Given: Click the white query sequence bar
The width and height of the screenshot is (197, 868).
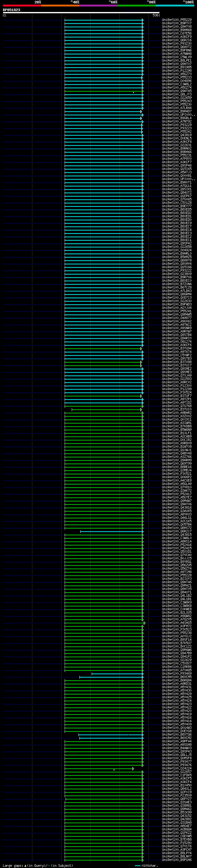Looking at the screenshot, I should point(81,12).
